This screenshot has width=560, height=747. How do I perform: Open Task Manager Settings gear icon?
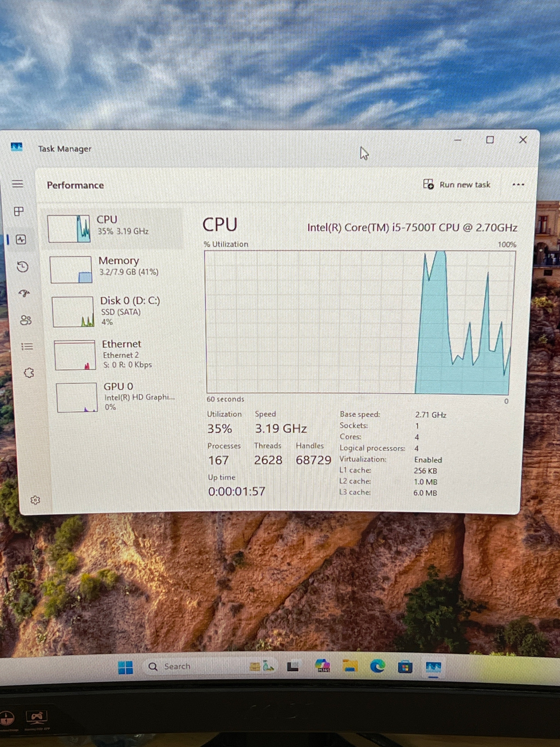tap(35, 500)
